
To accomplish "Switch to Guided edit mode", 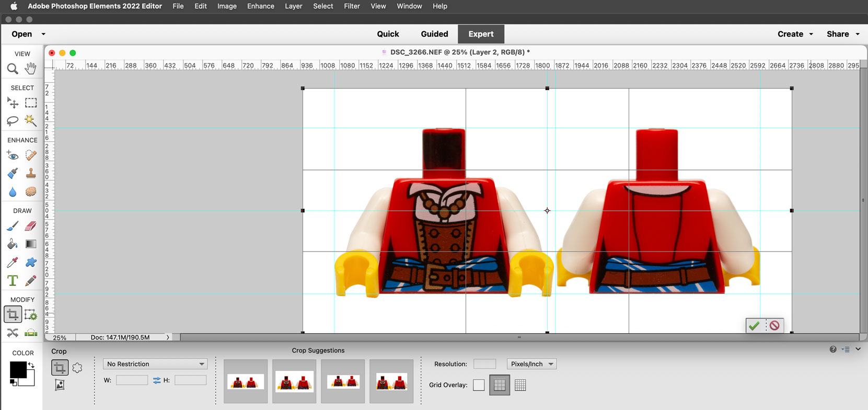I will [x=434, y=34].
